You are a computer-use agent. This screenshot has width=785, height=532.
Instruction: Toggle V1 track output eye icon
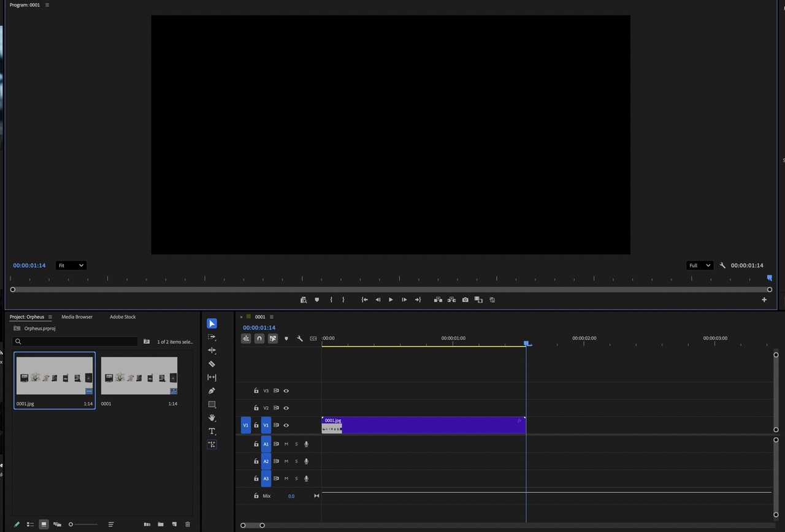click(x=286, y=425)
